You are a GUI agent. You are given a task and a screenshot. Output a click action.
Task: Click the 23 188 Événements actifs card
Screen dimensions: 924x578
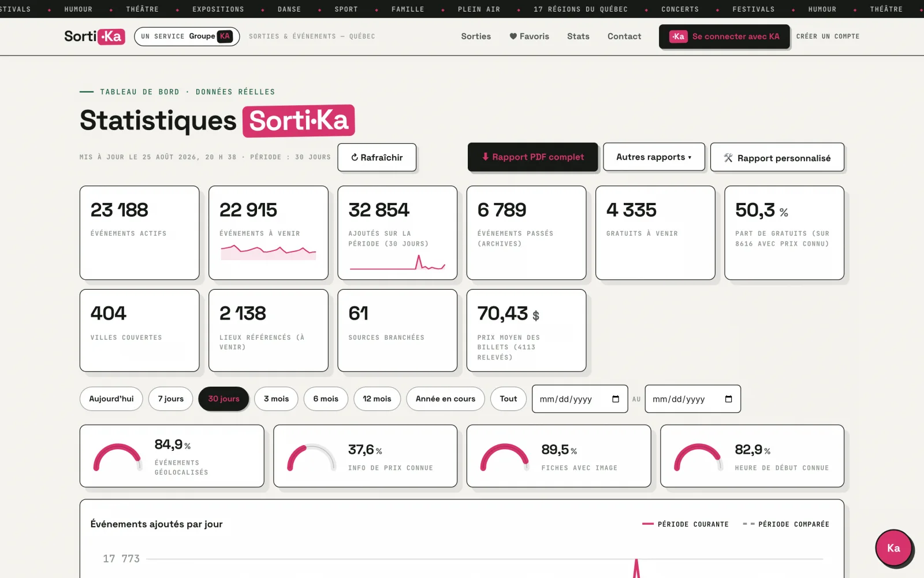tap(140, 233)
